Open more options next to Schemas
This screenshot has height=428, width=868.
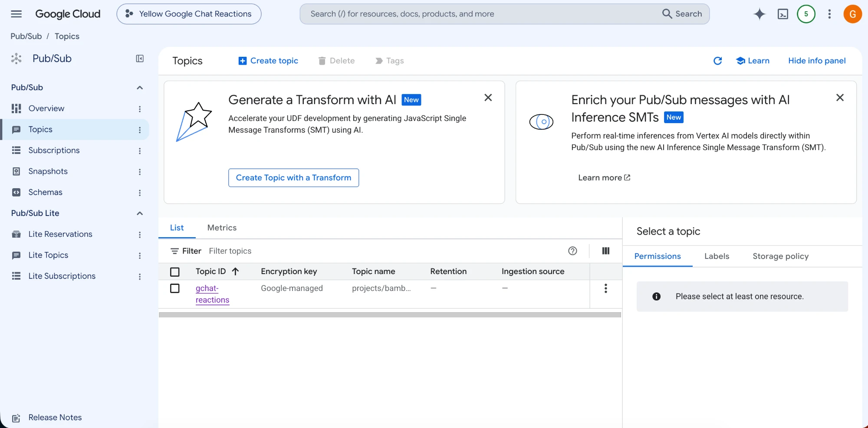[140, 193]
